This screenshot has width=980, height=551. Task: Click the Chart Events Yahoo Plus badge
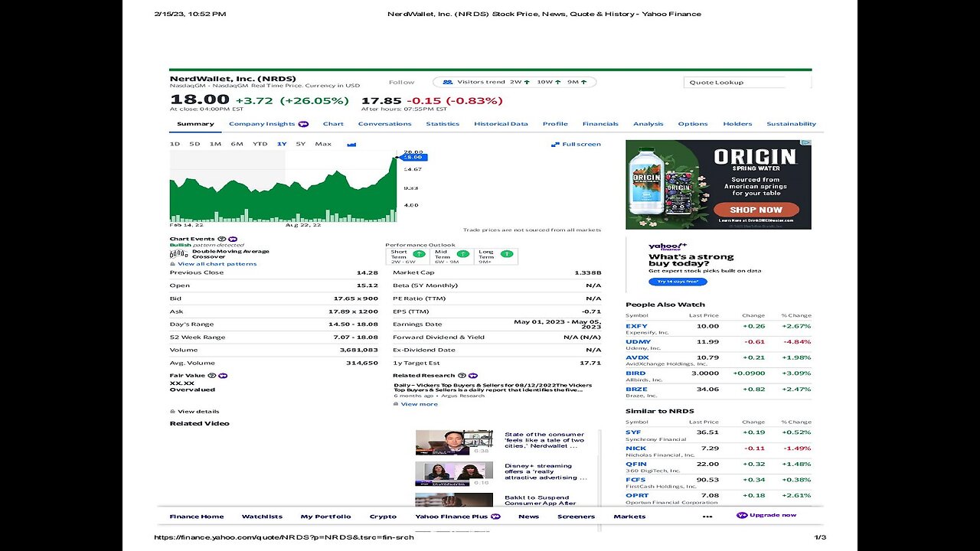click(x=232, y=239)
